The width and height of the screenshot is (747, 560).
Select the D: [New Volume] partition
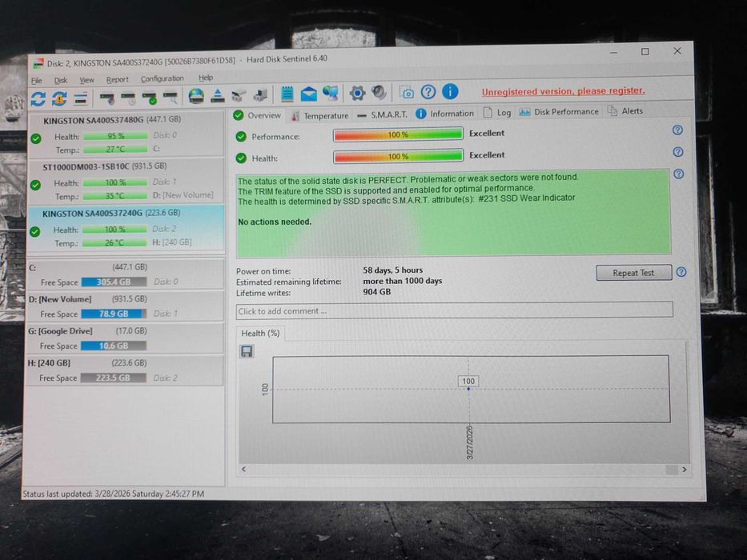(x=125, y=306)
